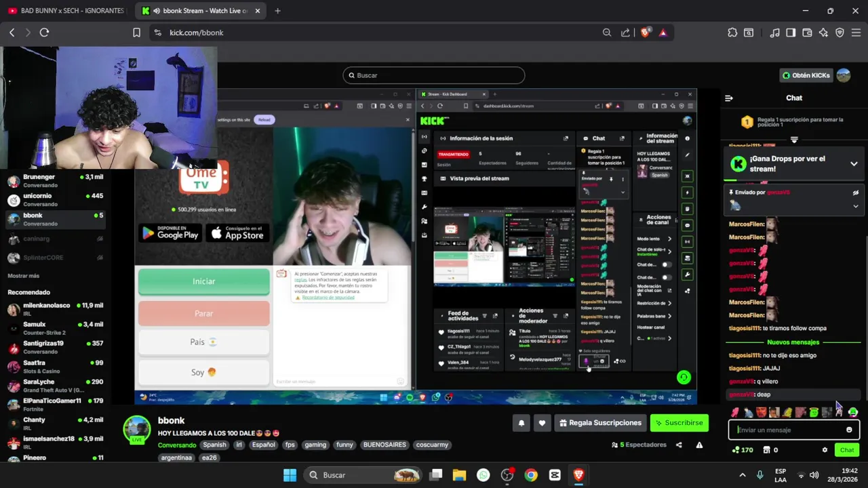
Task: Reload the kick.com page
Action: pos(44,33)
